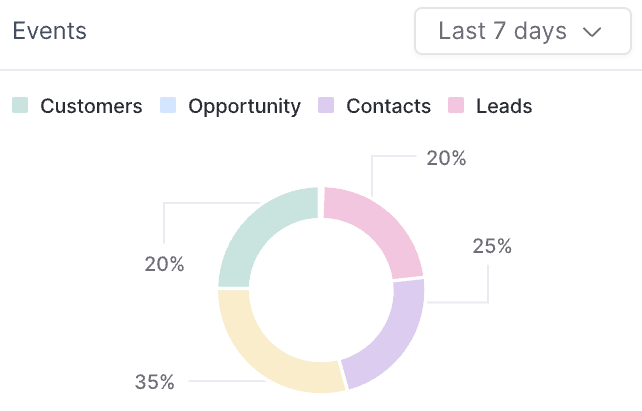This screenshot has width=642, height=411.
Task: Click the Events panel title
Action: coord(50,32)
